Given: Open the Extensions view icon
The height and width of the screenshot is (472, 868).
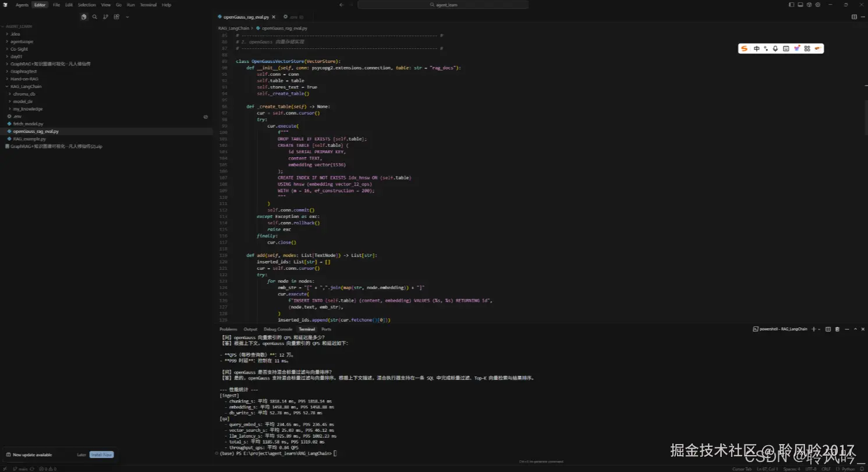Looking at the screenshot, I should point(116,17).
